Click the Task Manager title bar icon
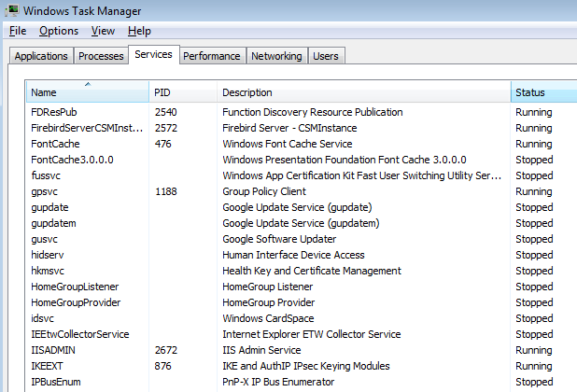The width and height of the screenshot is (577, 392). (12, 10)
